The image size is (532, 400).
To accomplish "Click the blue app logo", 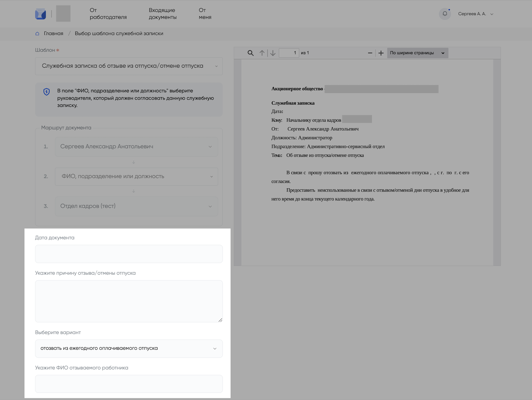I will (41, 14).
